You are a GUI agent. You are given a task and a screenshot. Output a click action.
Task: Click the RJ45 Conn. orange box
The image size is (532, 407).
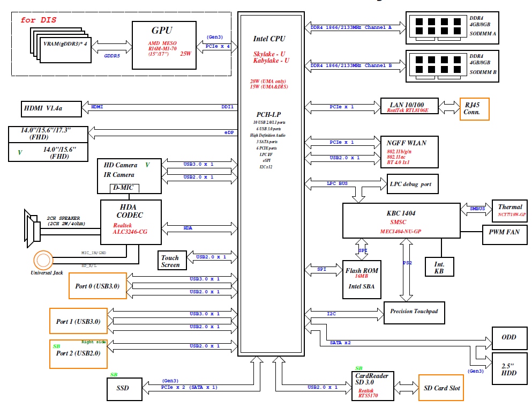pos(474,109)
